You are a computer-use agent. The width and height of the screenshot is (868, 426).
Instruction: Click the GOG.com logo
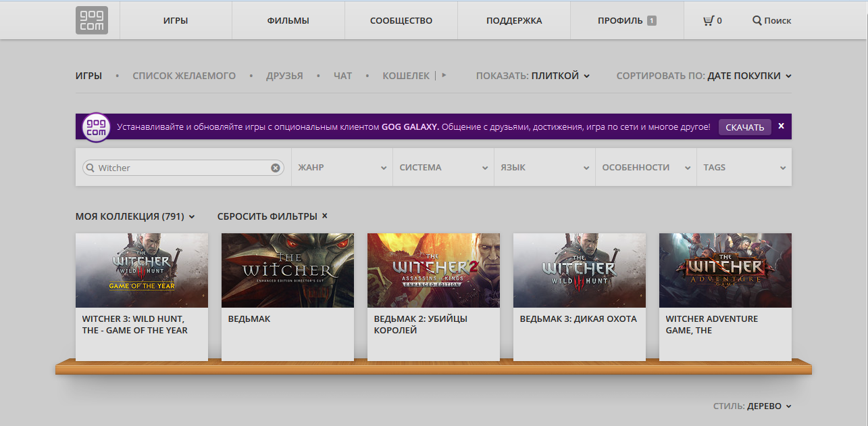[x=92, y=20]
